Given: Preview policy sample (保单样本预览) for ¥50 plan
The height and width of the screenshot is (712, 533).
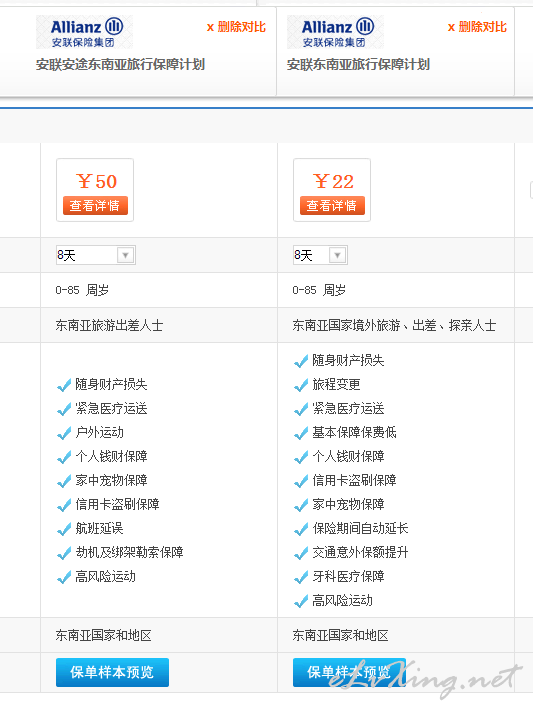Looking at the screenshot, I should tap(113, 672).
